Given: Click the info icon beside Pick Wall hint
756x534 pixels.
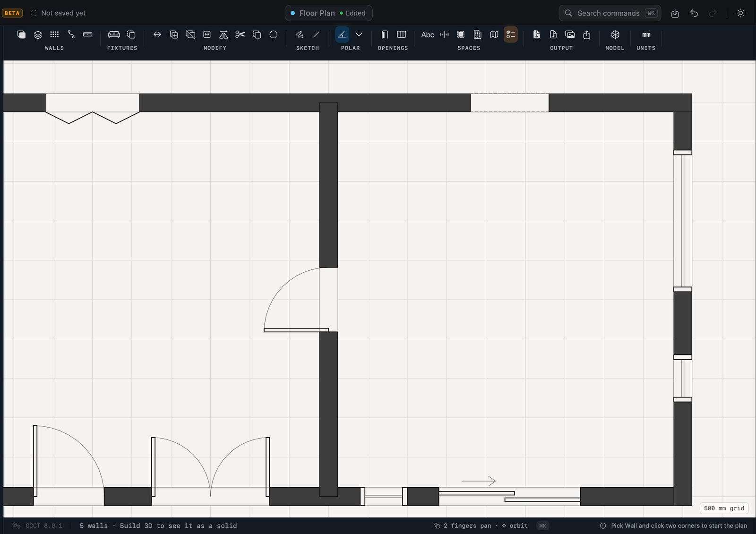Looking at the screenshot, I should click(x=603, y=525).
